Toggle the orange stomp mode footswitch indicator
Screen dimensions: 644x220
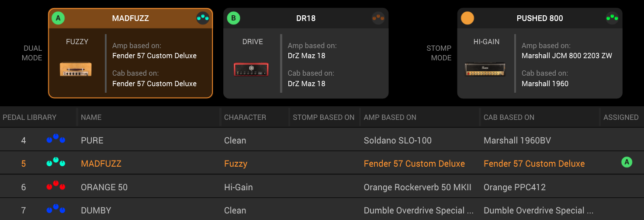pyautogui.click(x=467, y=18)
